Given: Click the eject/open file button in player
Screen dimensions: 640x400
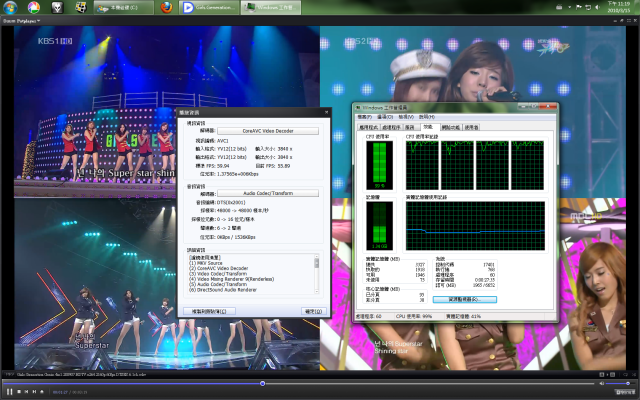Looking at the screenshot, I should pyautogui.click(x=42, y=392).
